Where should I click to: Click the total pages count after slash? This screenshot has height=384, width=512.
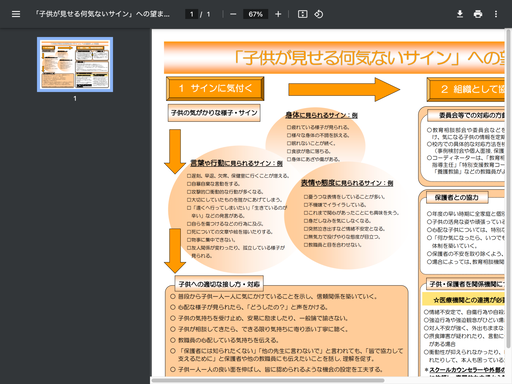pyautogui.click(x=208, y=14)
